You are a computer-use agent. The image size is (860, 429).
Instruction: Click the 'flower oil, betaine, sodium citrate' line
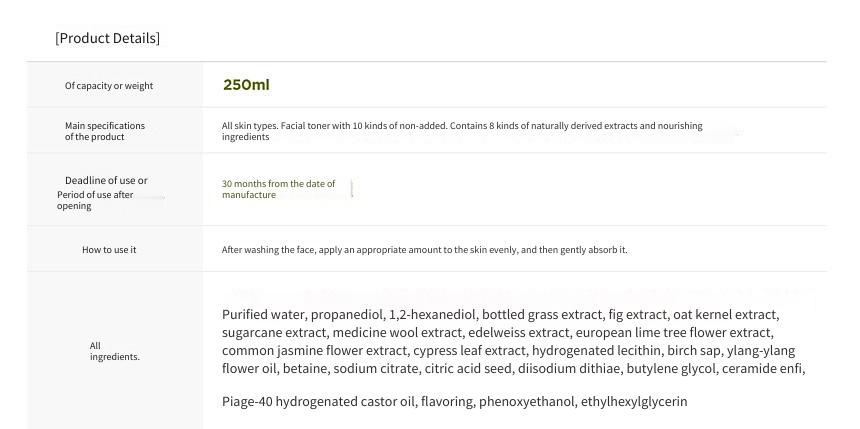(x=514, y=368)
